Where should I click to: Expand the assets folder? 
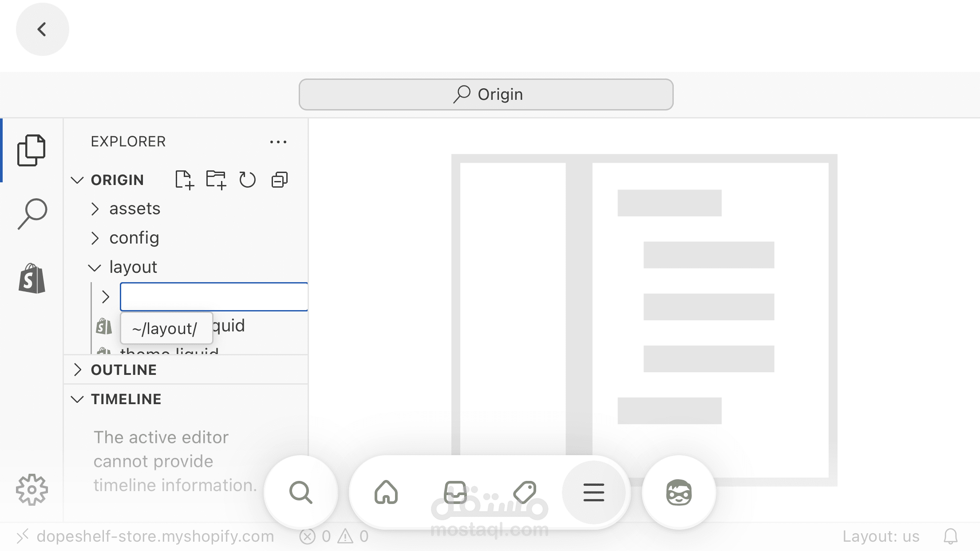[x=134, y=209]
